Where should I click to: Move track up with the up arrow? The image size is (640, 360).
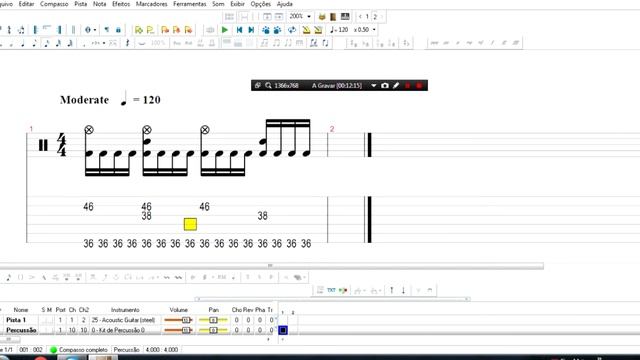pyautogui.click(x=392, y=290)
